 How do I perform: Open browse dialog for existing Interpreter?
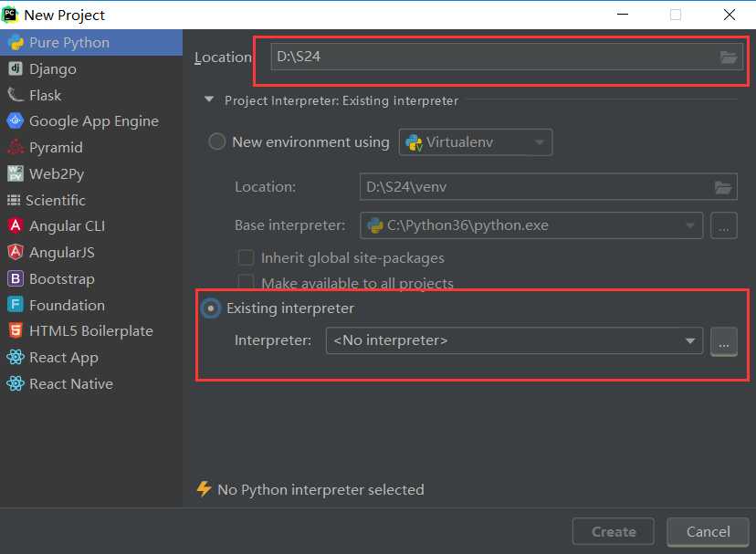(724, 341)
